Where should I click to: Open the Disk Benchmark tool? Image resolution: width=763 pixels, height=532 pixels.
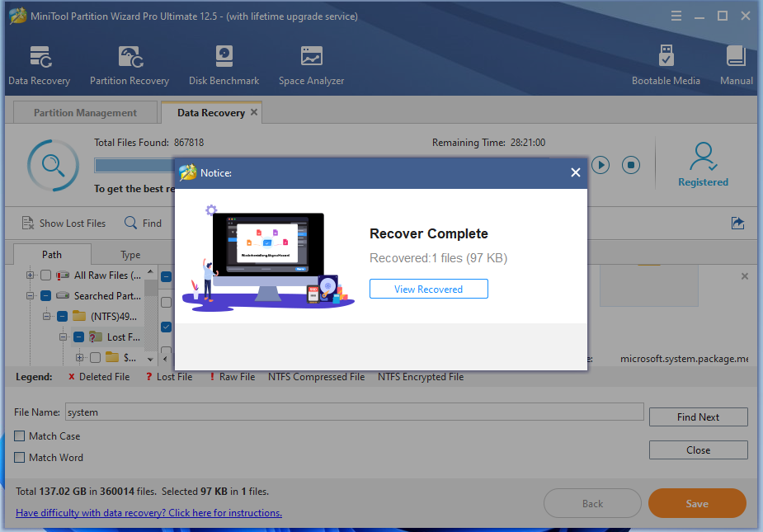point(224,66)
